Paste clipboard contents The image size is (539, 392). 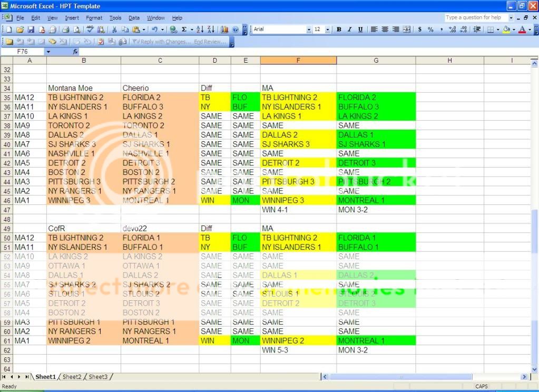(136, 30)
